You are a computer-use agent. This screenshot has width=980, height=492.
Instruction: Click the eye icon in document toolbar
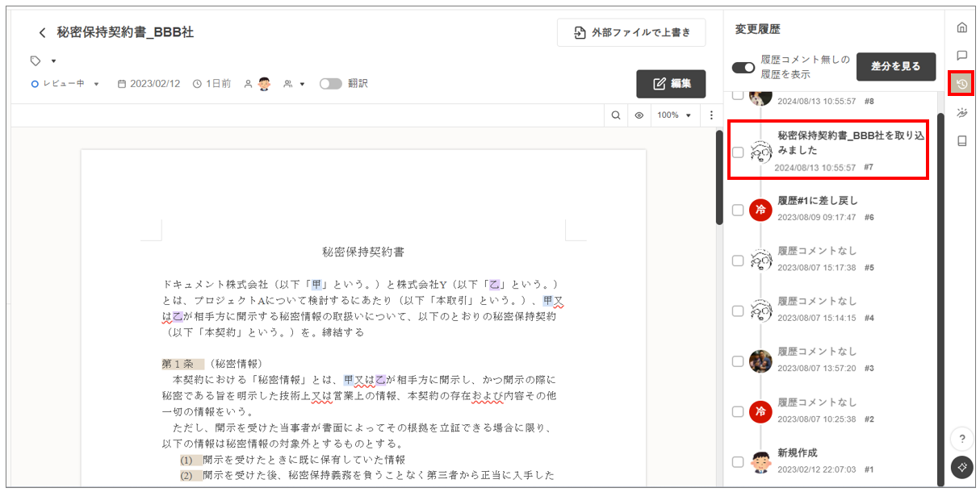[639, 115]
